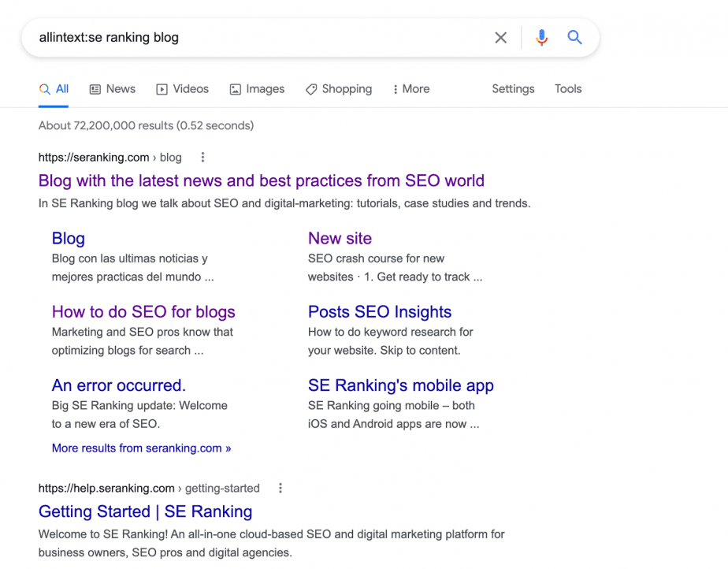Screen dimensions: 728x569
Task: Open 'Blog with the latest news' result
Action: (x=262, y=180)
